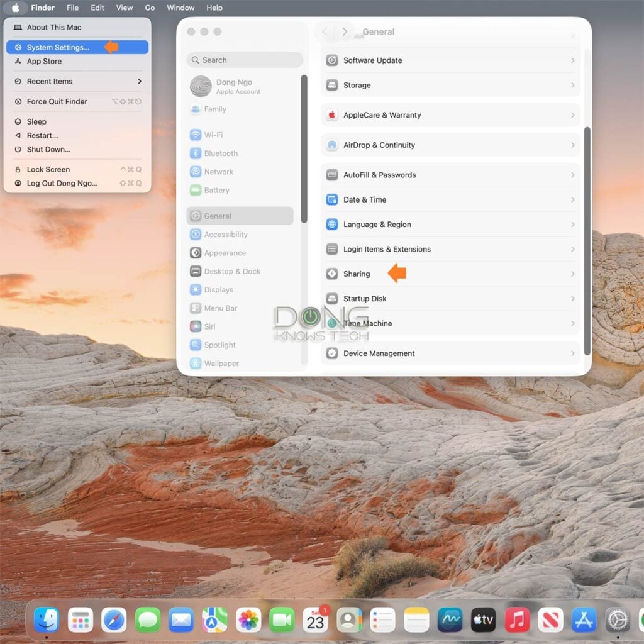Open Startup Disk row chevron
The image size is (644, 644).
click(x=572, y=299)
